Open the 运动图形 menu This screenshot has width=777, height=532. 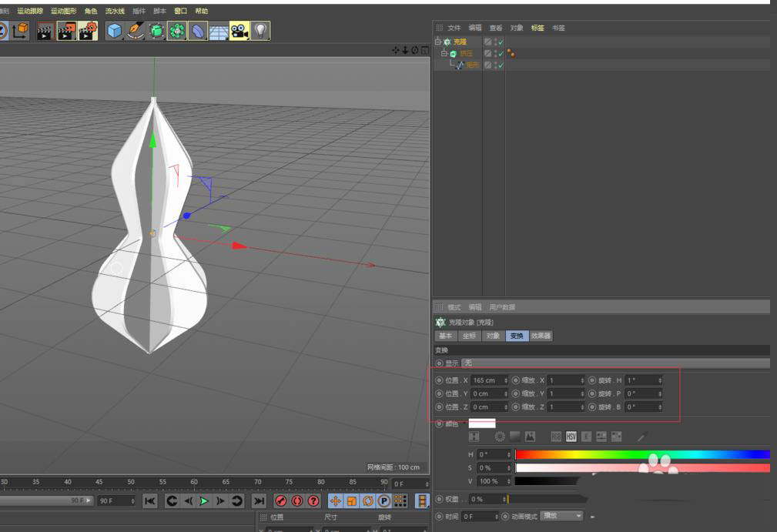[x=62, y=11]
